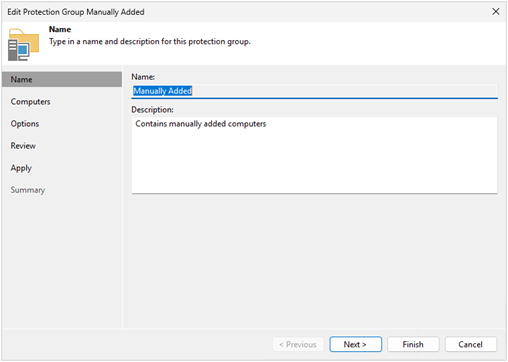
Task: Click the bold 'Name' header title
Action: [60, 29]
